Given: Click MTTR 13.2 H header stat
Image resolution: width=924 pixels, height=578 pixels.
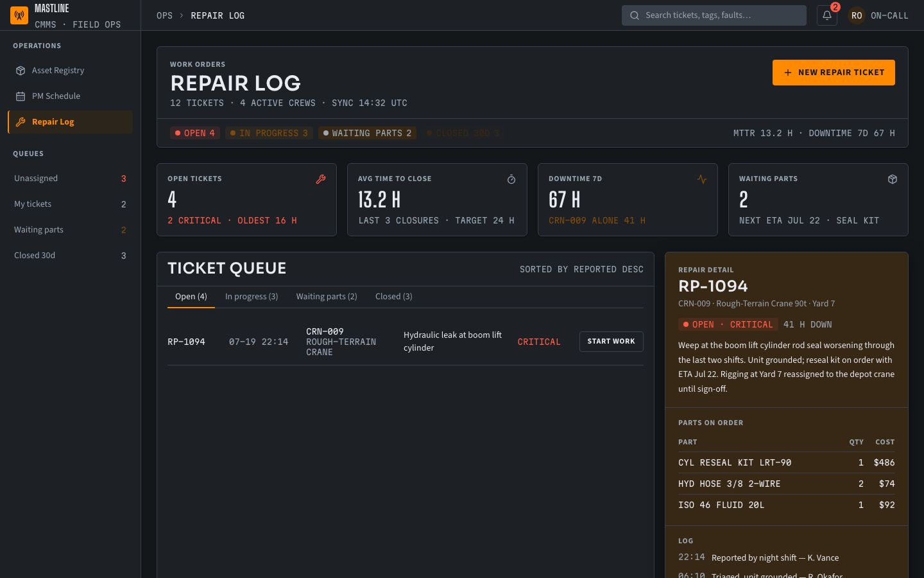Looking at the screenshot, I should (x=763, y=133).
